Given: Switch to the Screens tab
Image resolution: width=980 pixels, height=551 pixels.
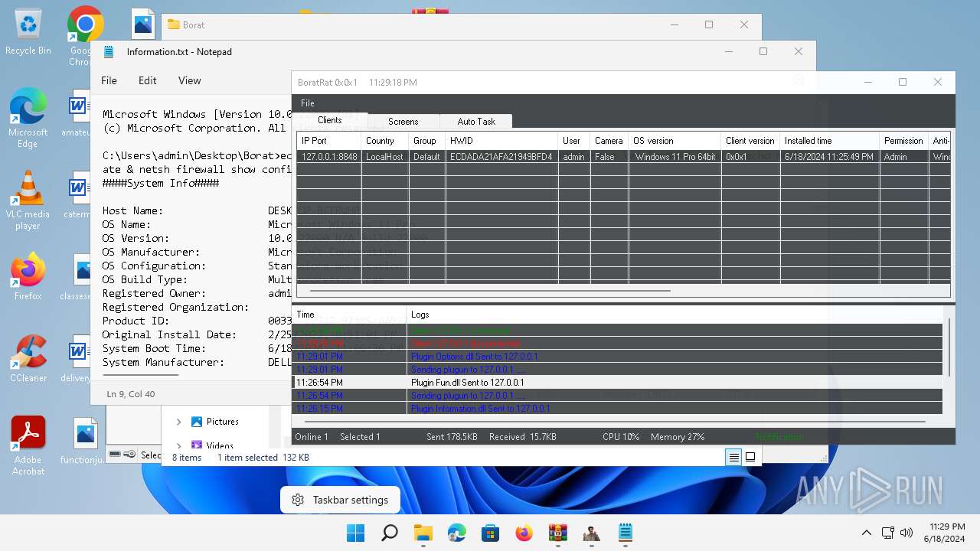Looking at the screenshot, I should point(403,122).
